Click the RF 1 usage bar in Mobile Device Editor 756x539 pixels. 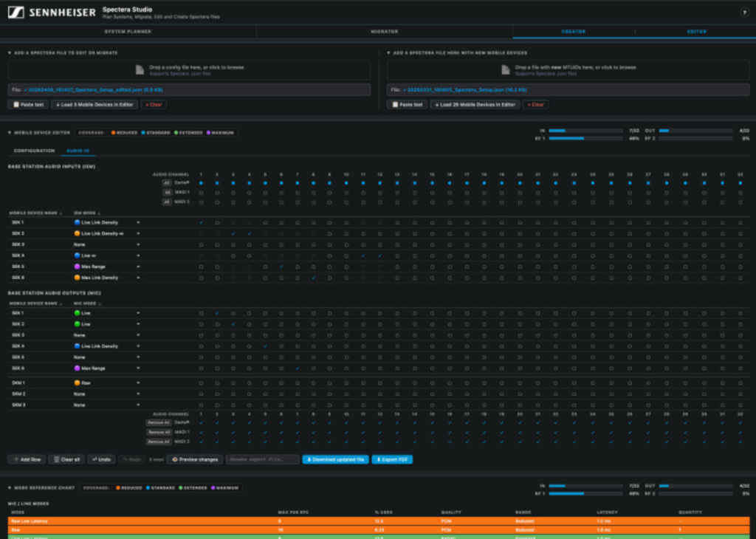tap(585, 138)
